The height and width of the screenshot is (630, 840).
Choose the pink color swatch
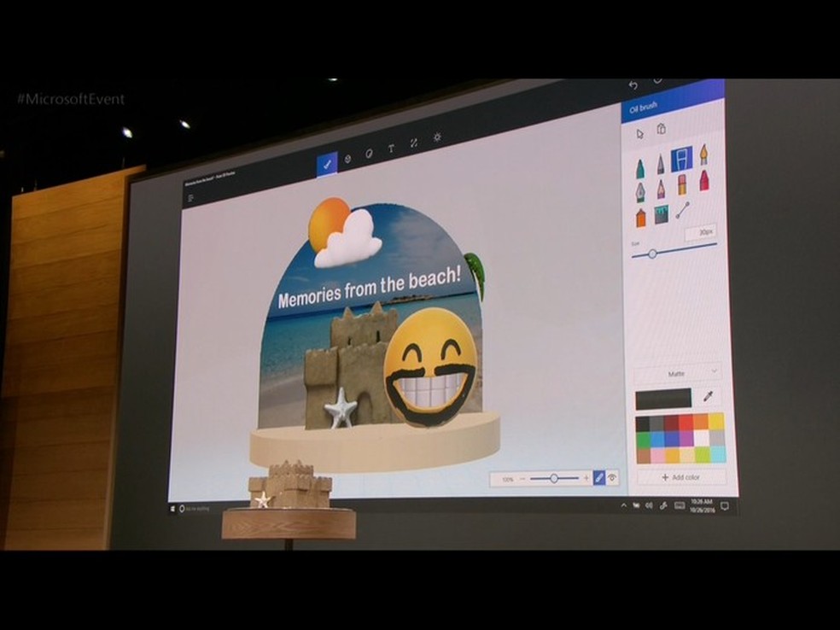point(657,456)
